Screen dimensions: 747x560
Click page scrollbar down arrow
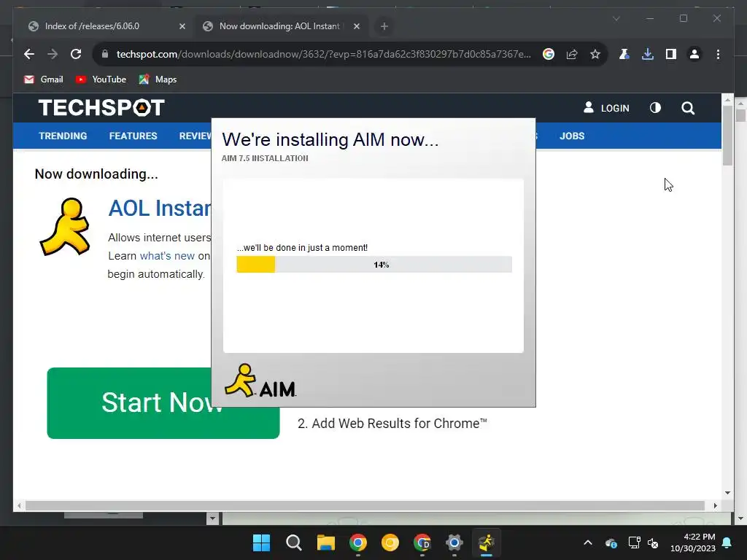727,493
